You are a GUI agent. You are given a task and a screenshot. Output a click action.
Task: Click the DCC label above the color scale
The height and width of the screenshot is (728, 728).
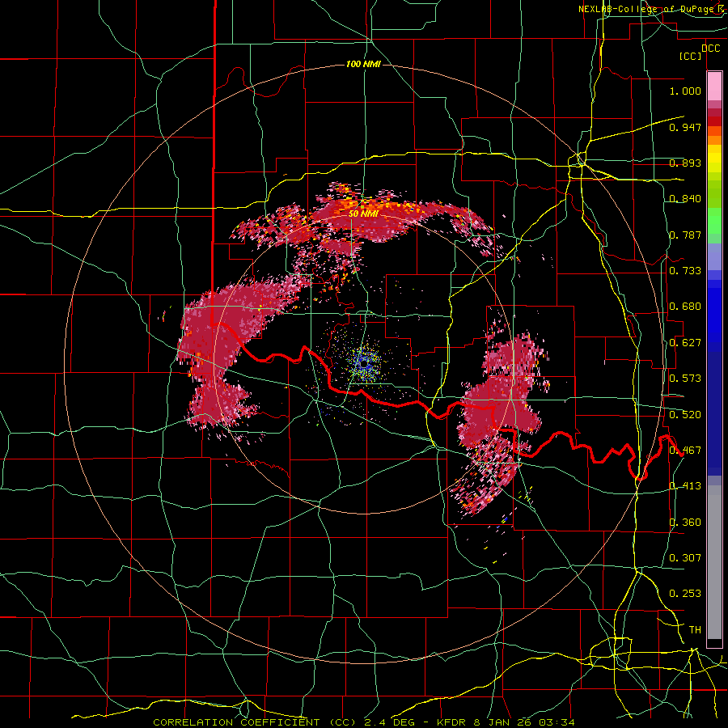[710, 49]
